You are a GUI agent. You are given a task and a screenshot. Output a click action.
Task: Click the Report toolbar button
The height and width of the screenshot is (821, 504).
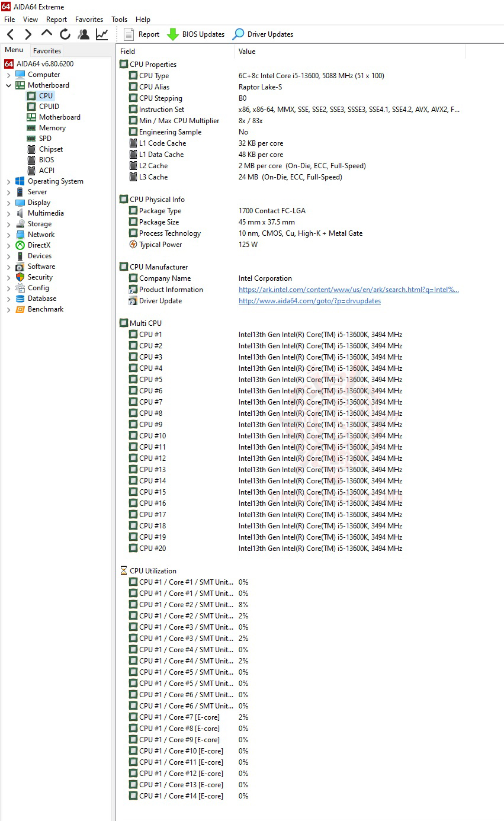tap(142, 34)
